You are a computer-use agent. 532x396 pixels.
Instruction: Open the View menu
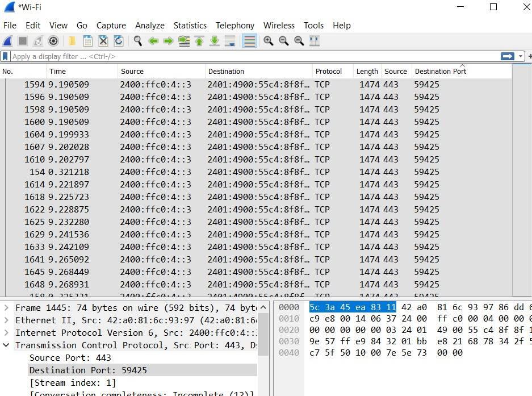coord(58,26)
